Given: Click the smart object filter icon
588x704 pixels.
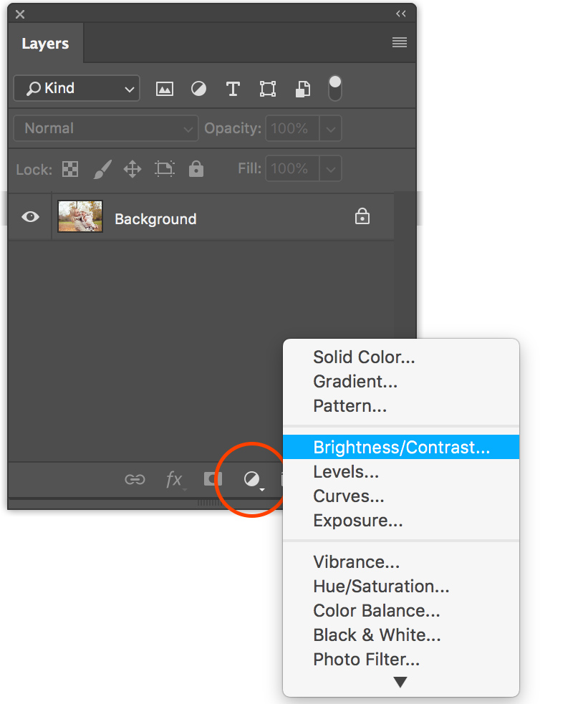Looking at the screenshot, I should 303,89.
